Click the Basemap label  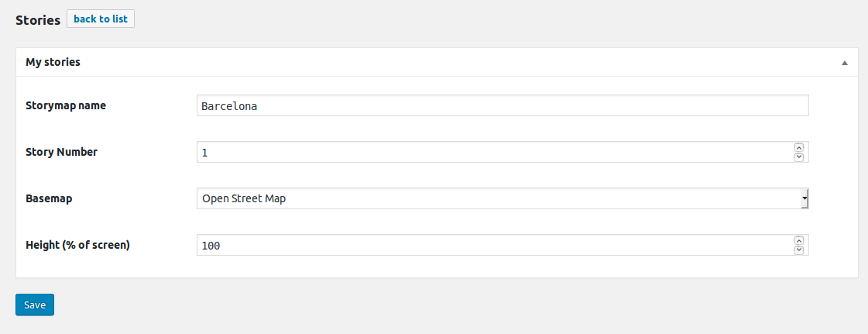(49, 198)
